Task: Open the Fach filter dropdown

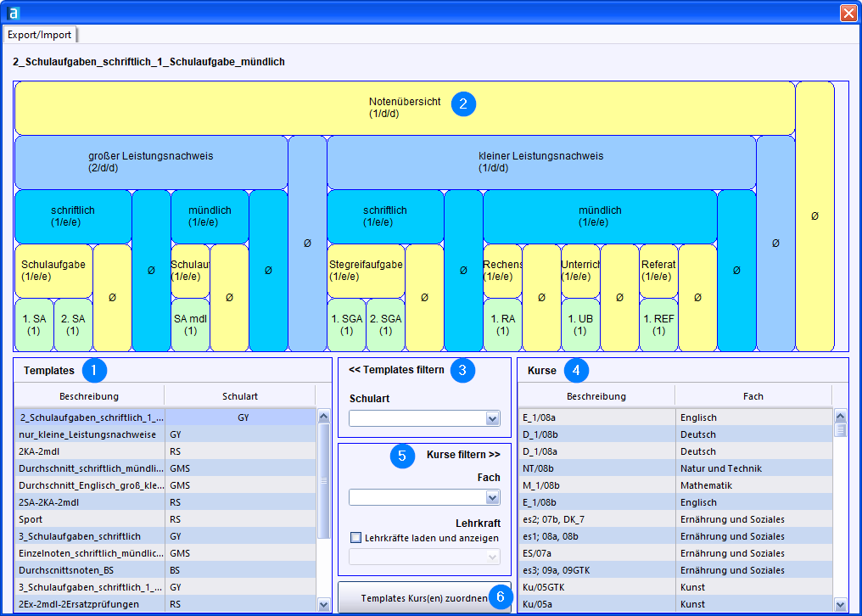Action: tap(492, 497)
